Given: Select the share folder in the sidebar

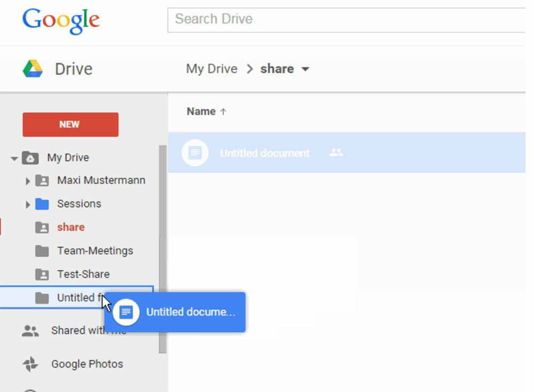Looking at the screenshot, I should click(71, 227).
